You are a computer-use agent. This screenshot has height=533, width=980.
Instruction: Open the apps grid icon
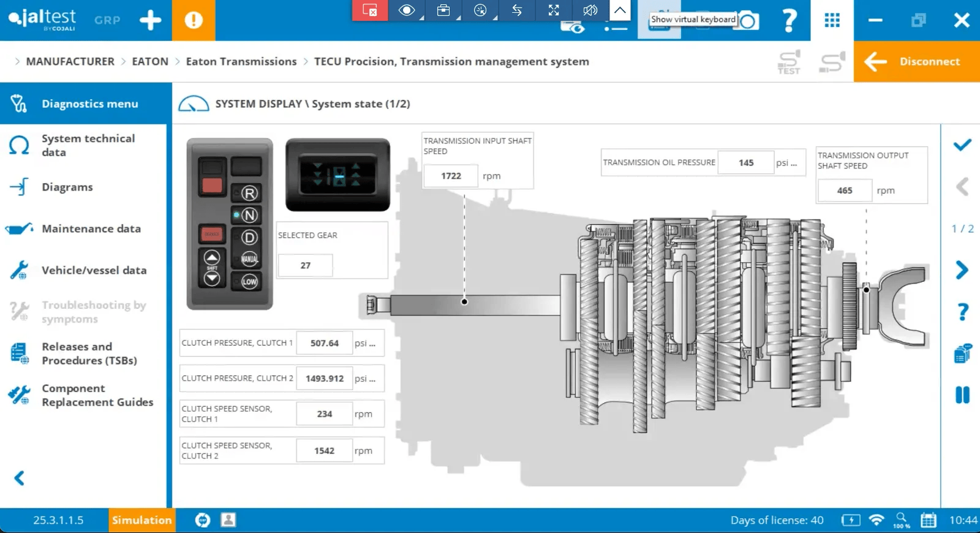[832, 20]
